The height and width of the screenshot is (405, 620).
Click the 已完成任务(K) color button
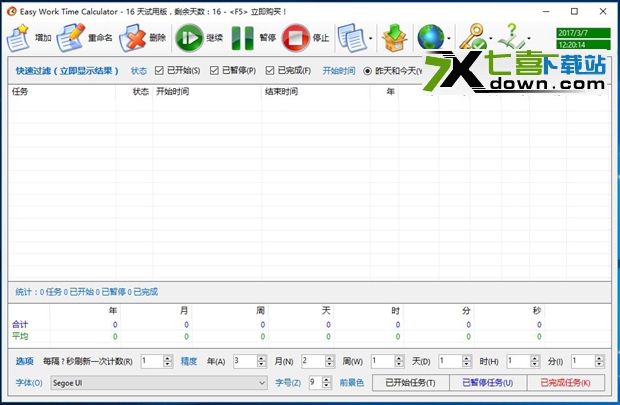click(x=565, y=383)
